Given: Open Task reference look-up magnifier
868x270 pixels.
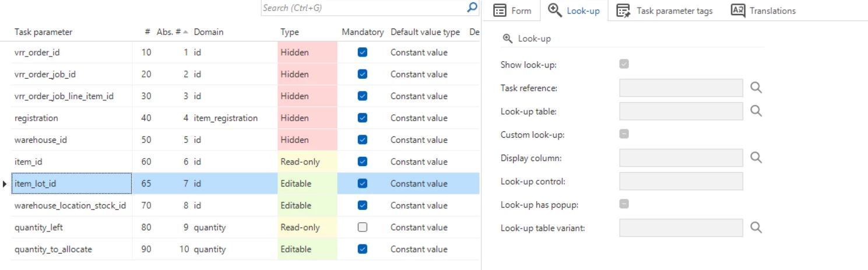Looking at the screenshot, I should tap(756, 87).
